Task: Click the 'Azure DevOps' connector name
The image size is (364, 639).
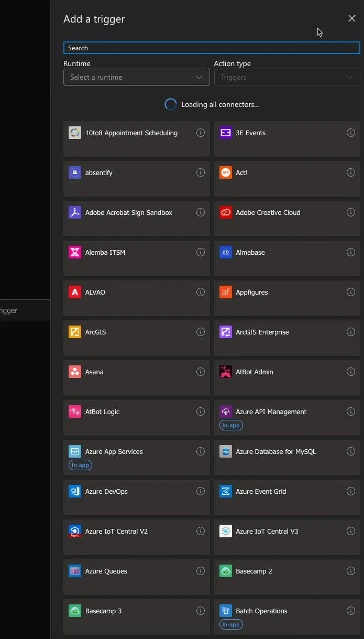Action: pyautogui.click(x=106, y=492)
